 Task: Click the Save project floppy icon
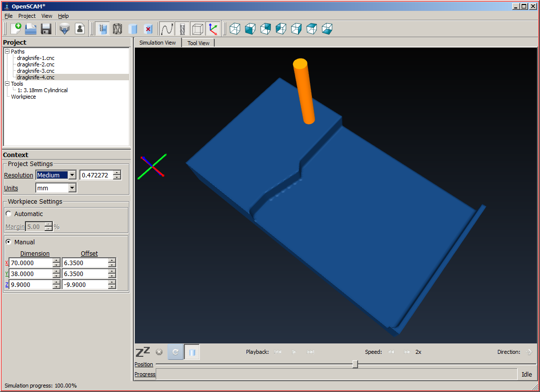click(x=46, y=29)
